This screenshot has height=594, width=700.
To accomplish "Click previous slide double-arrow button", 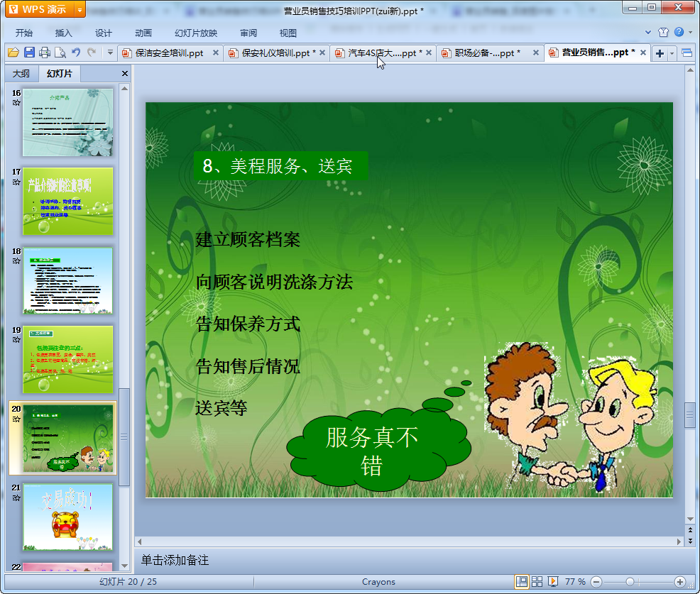I will click(690, 530).
